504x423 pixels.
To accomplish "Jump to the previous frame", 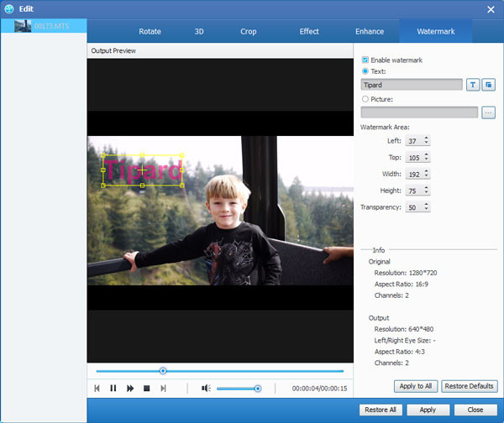I will point(97,389).
